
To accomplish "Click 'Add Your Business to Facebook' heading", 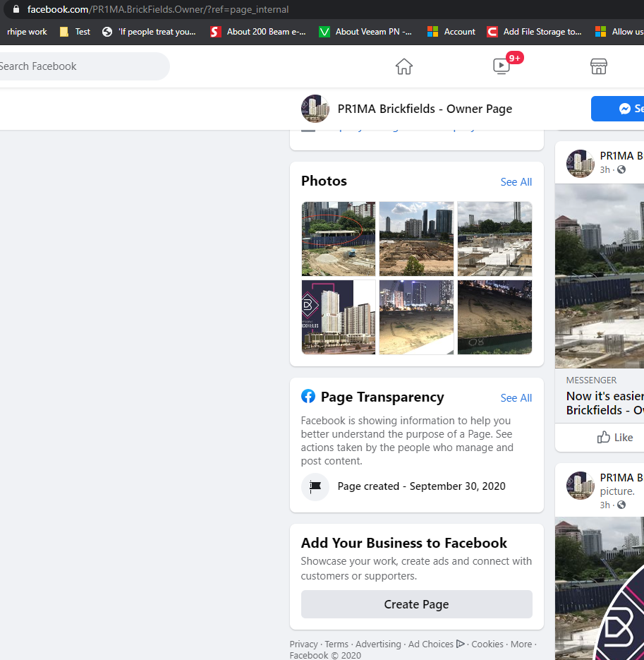I will 403,543.
